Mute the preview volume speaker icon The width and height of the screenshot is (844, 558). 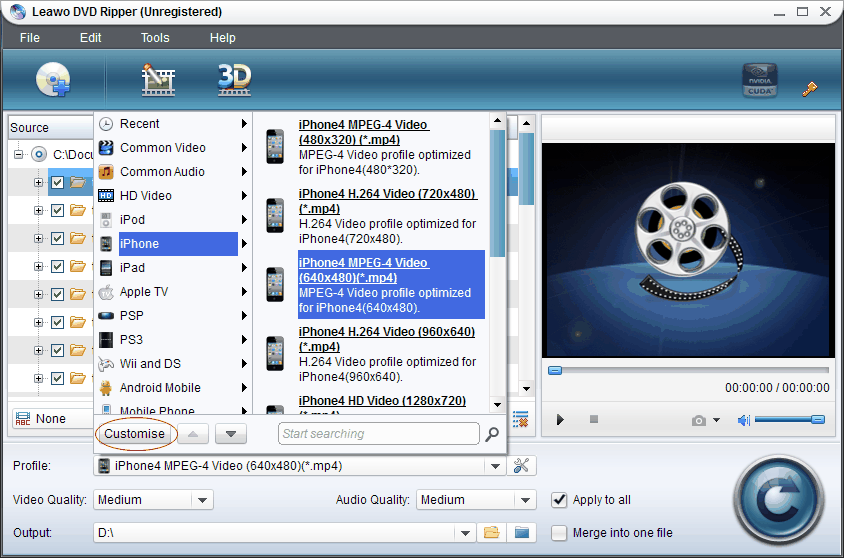[743, 420]
